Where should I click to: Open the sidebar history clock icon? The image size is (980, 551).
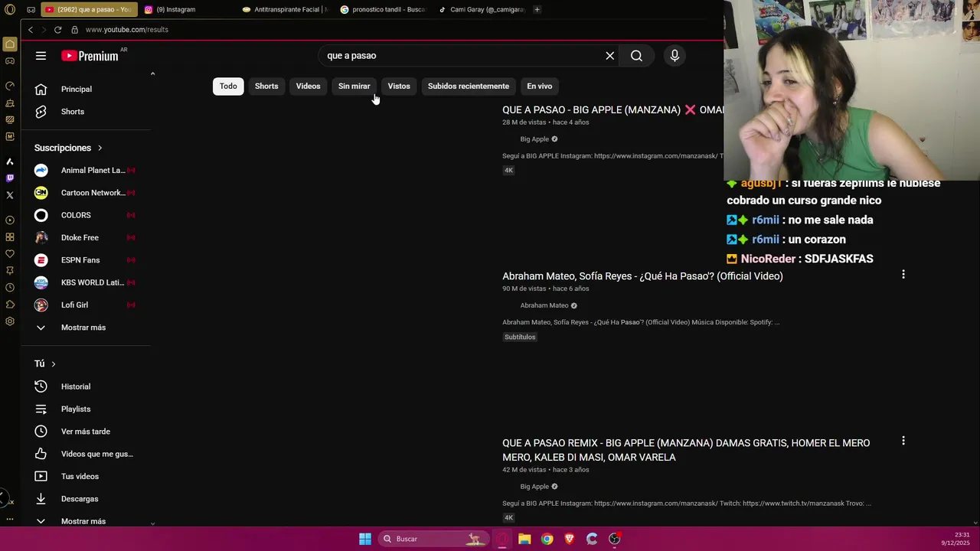tap(10, 288)
